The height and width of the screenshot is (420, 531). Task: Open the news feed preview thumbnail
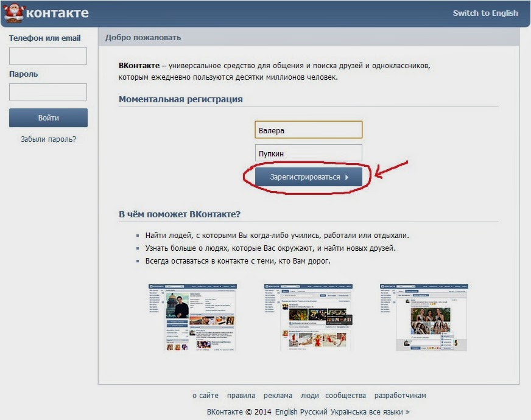[x=308, y=317]
